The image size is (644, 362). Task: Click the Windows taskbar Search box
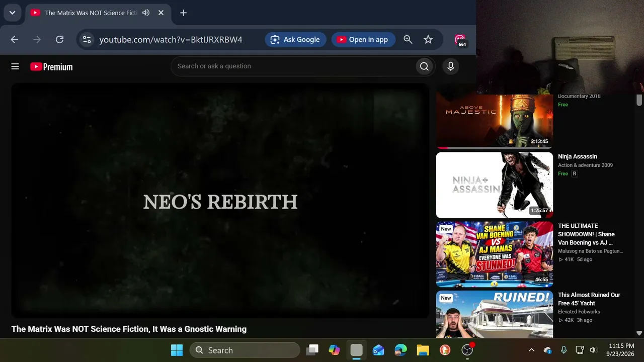(x=245, y=350)
